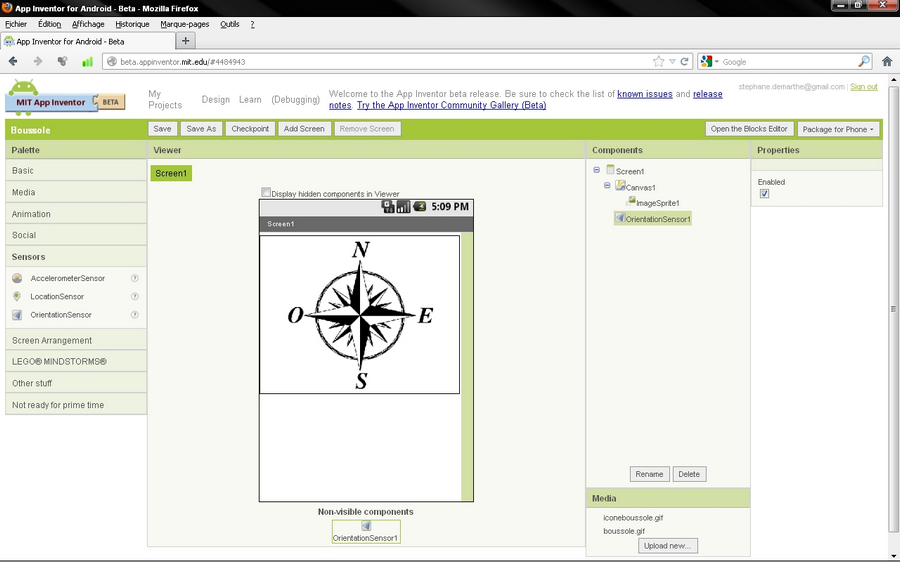Click the Open the Blocks Editor button
The image size is (900, 562).
749,129
